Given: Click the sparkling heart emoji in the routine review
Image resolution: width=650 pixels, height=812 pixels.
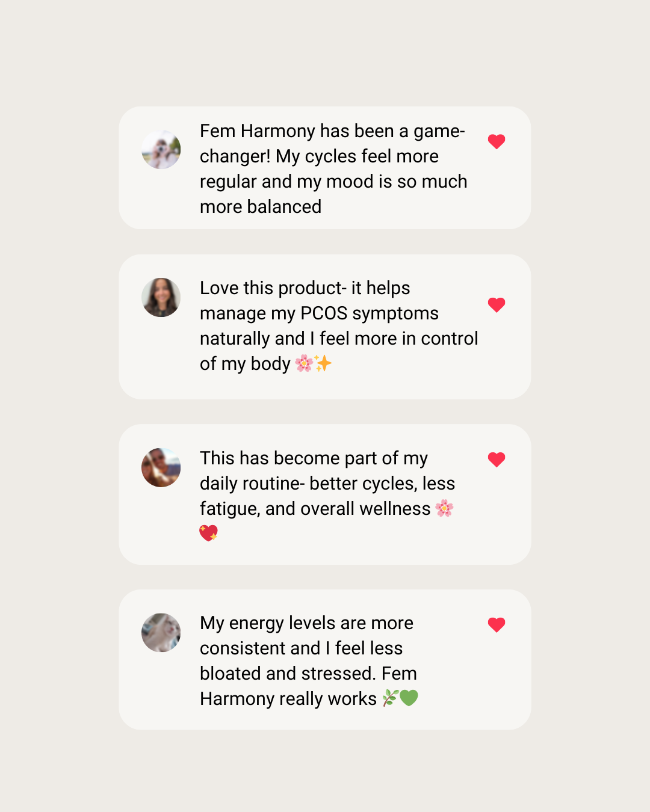Looking at the screenshot, I should [208, 533].
